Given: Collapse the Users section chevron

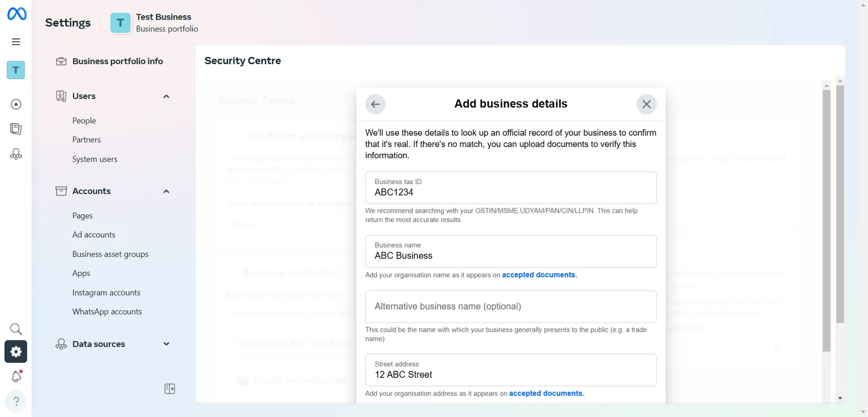Looking at the screenshot, I should tap(167, 97).
